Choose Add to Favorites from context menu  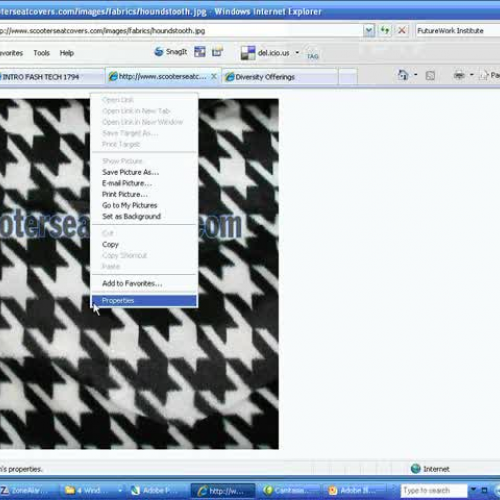[145, 283]
